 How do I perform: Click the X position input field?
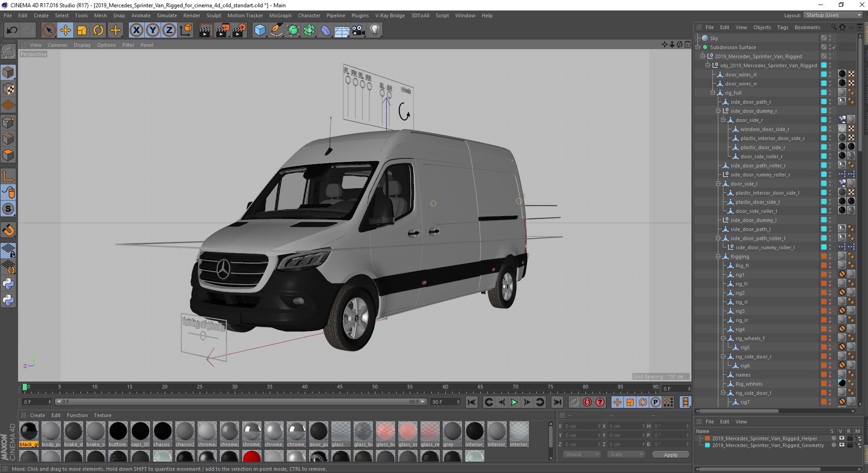(582, 426)
